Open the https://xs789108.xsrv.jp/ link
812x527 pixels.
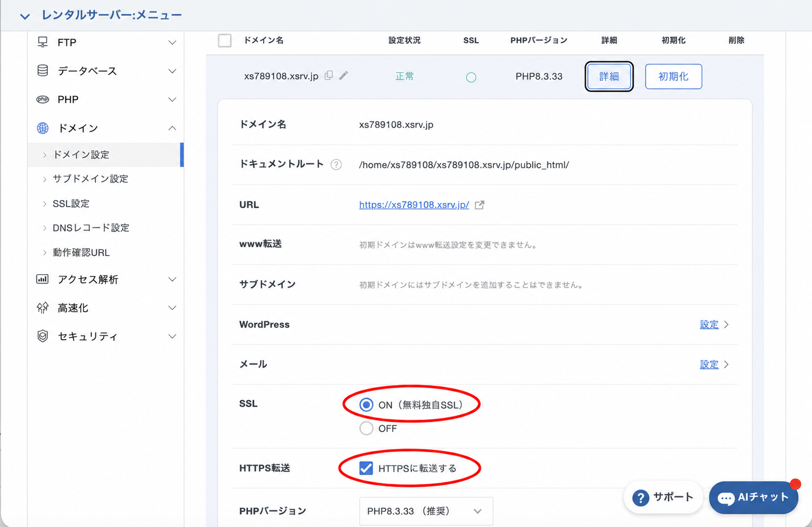point(414,205)
